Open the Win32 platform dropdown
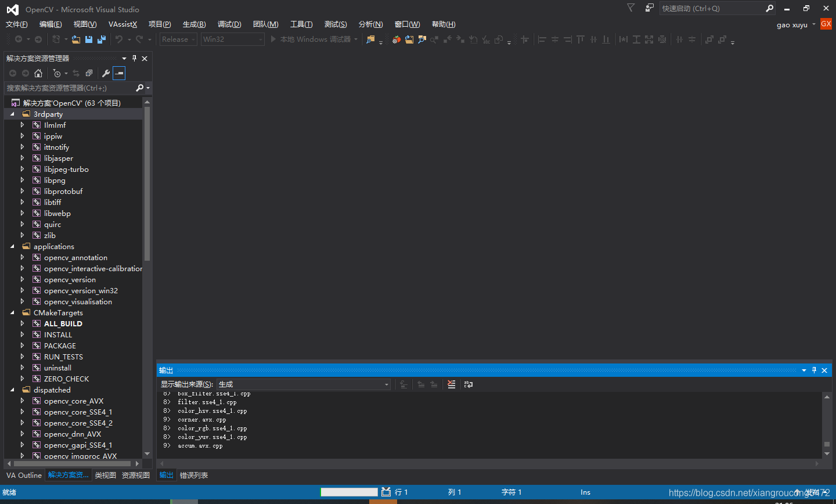 pyautogui.click(x=232, y=39)
